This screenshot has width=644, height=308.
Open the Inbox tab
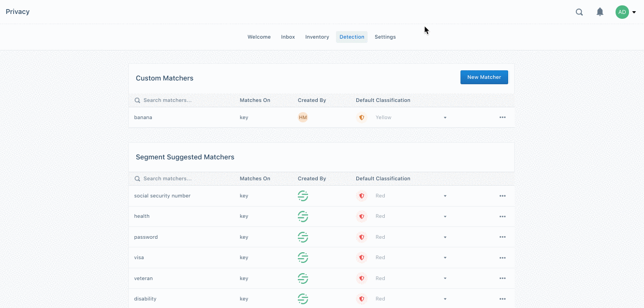point(288,37)
